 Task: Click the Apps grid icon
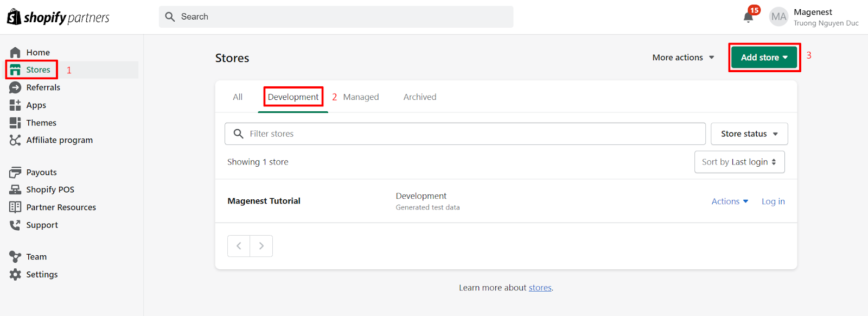(15, 105)
